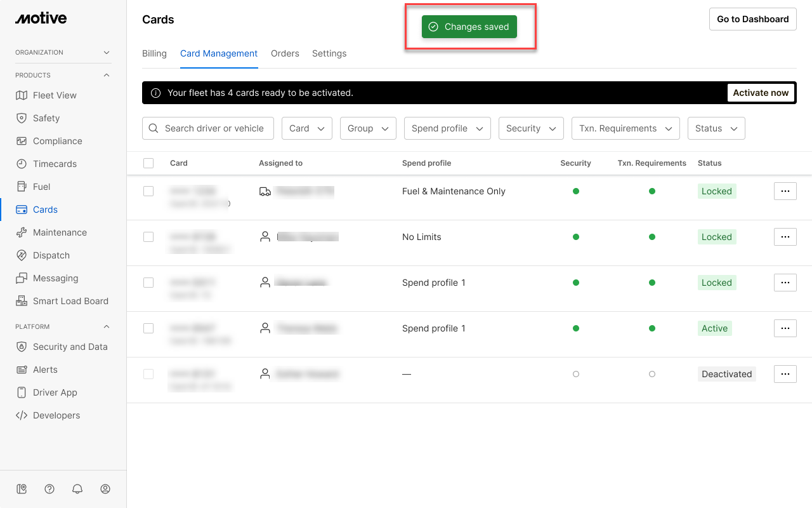The image size is (812, 508).
Task: Open the Fleet View map icon
Action: [22, 95]
